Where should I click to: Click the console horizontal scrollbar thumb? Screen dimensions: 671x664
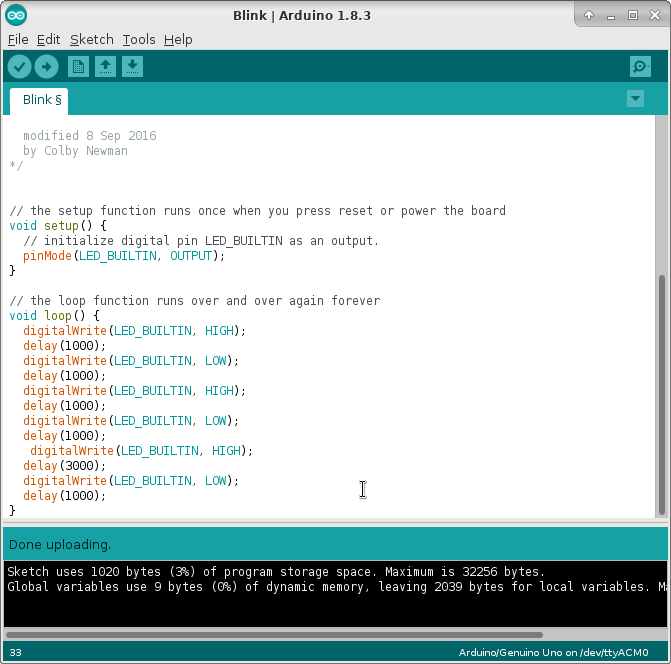tap(274, 635)
